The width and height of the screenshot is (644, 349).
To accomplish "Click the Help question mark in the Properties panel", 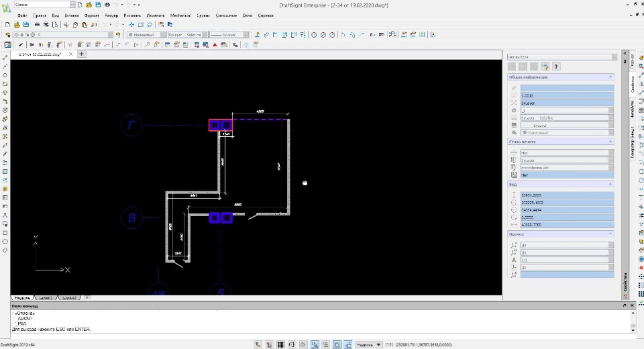I will pyautogui.click(x=556, y=66).
